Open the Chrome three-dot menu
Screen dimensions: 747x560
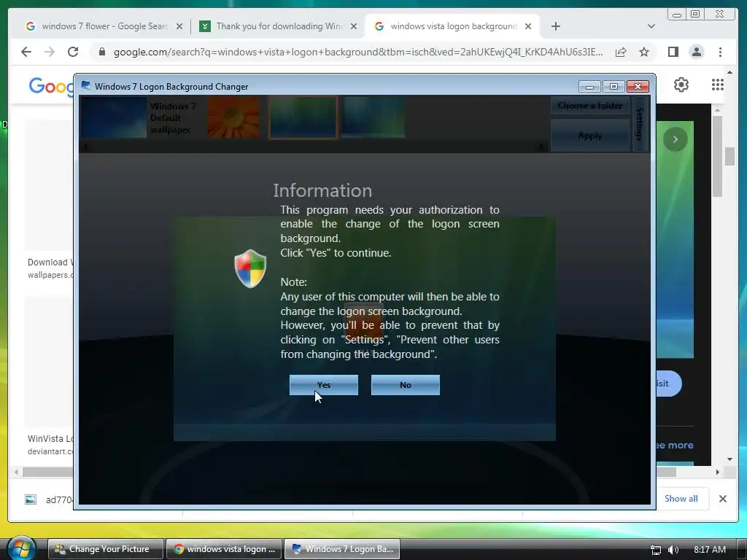720,52
